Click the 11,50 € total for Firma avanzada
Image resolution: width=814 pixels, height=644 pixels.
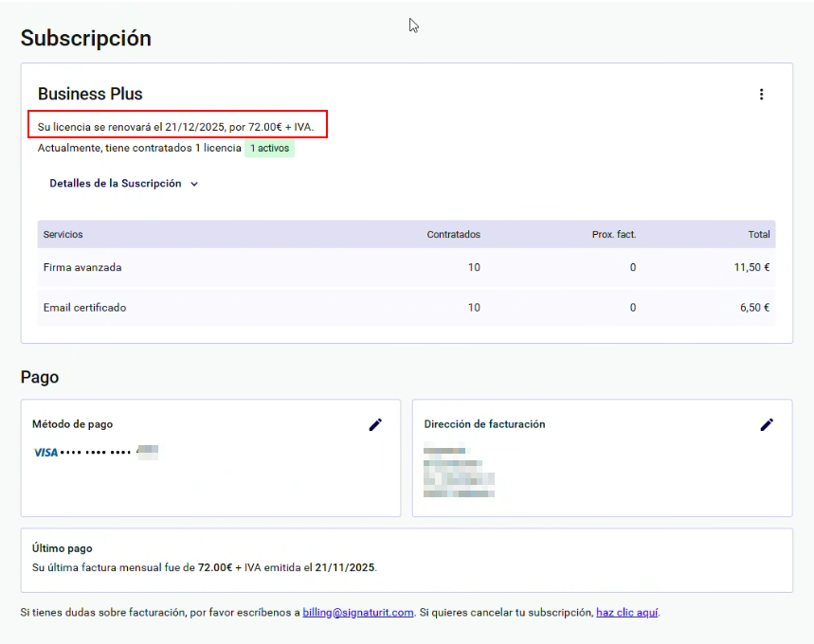(x=751, y=268)
